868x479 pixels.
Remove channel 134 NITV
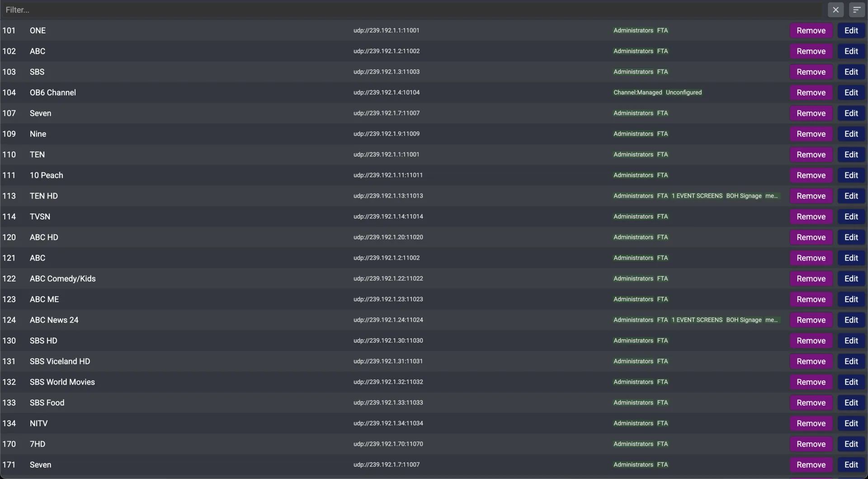coord(811,423)
